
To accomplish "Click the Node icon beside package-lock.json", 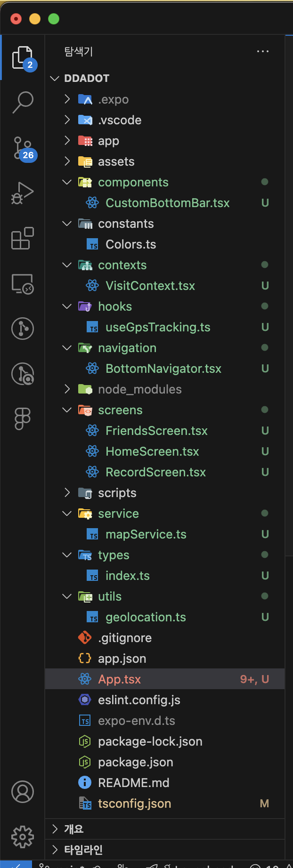I will [85, 741].
